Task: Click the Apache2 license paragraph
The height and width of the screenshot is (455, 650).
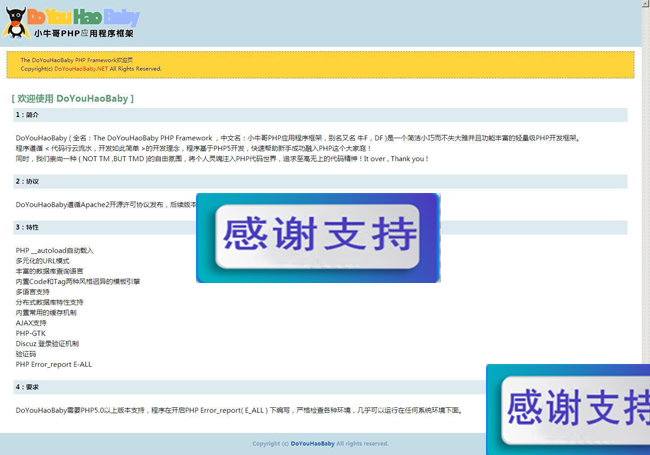Action: (x=106, y=204)
